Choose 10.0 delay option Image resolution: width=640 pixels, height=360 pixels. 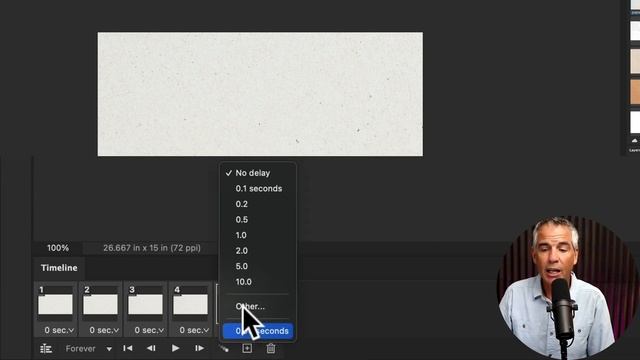(258, 282)
